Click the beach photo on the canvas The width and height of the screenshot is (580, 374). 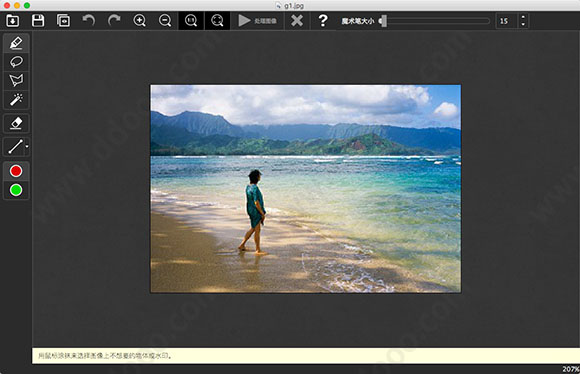(306, 189)
